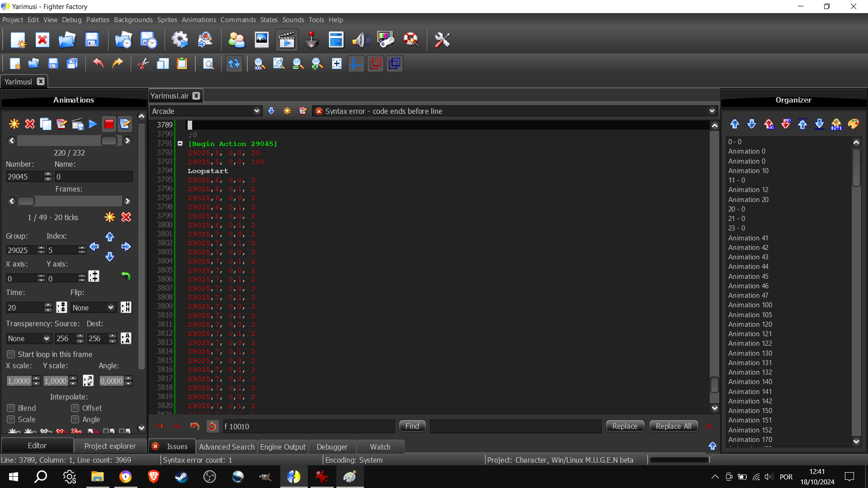Increase the animation Number stepper
This screenshot has height=488, width=868.
[x=48, y=174]
